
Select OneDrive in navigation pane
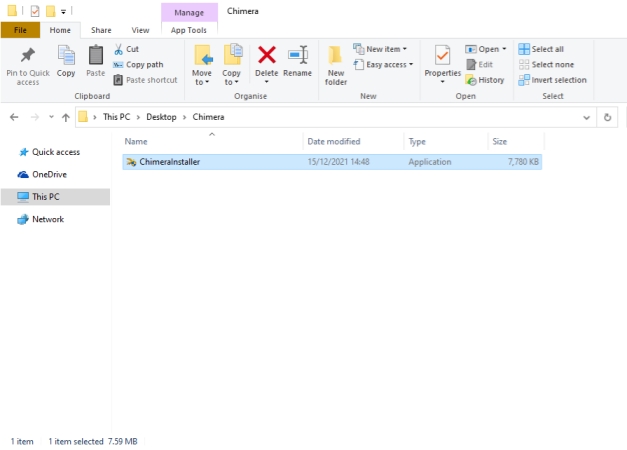pos(42,174)
